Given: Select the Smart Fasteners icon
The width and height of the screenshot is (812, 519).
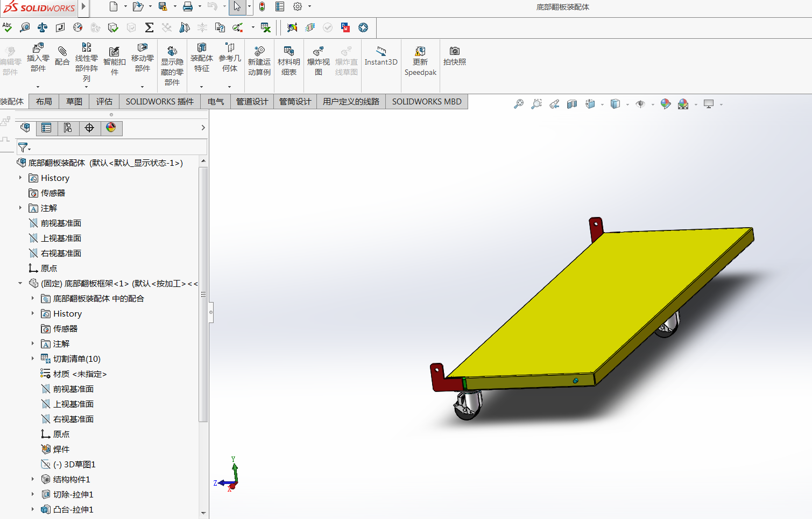Looking at the screenshot, I should 114,51.
